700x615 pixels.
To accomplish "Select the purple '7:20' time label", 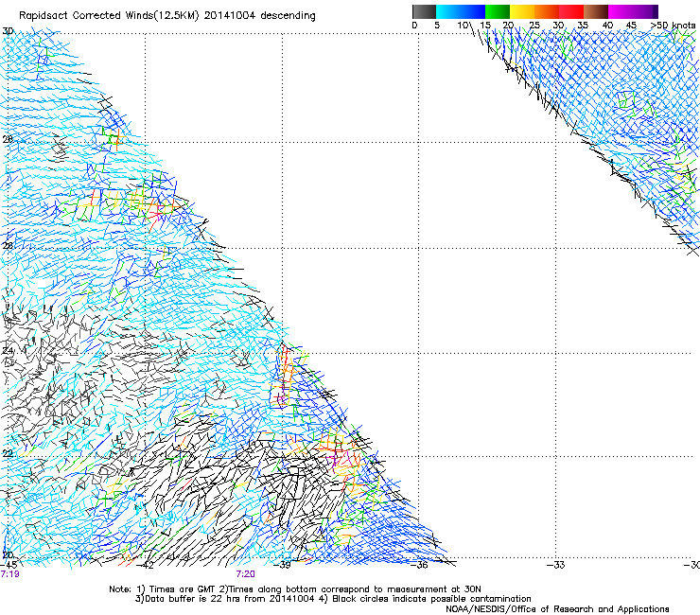I will (x=246, y=574).
